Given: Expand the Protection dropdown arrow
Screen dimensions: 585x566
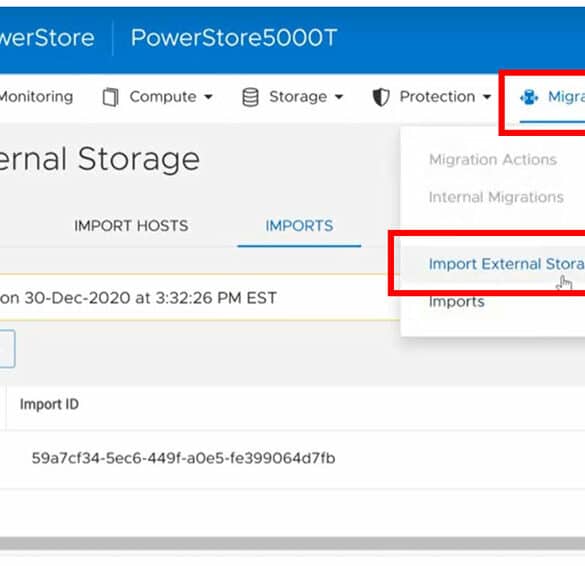Looking at the screenshot, I should click(x=487, y=97).
